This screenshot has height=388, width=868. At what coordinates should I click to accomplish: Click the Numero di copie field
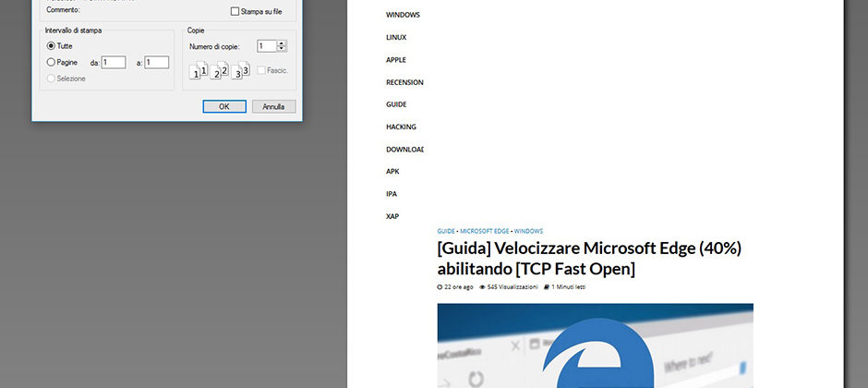[x=266, y=46]
